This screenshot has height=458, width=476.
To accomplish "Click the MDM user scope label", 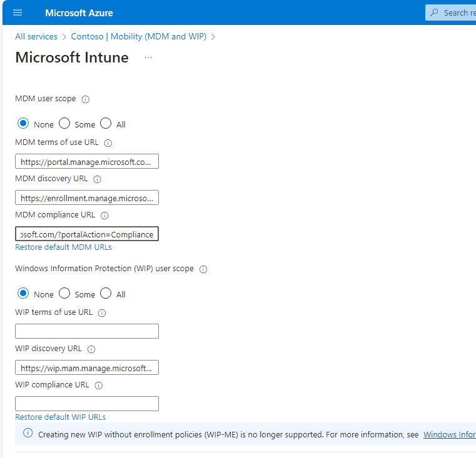I will click(46, 99).
